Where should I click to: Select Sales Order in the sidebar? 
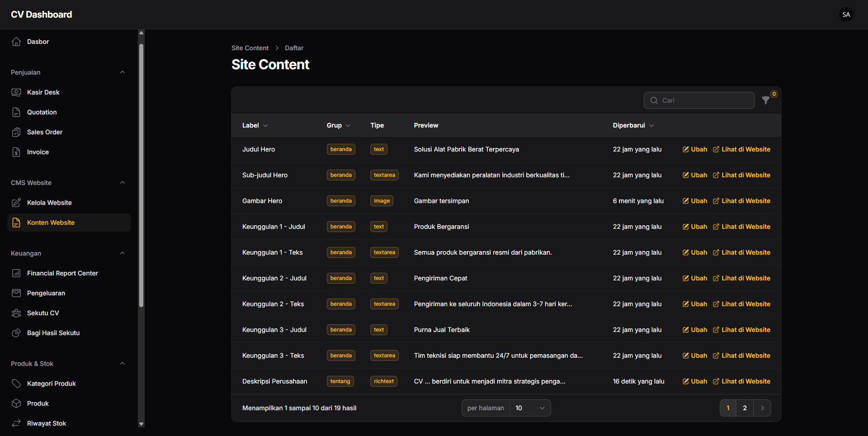(x=45, y=132)
